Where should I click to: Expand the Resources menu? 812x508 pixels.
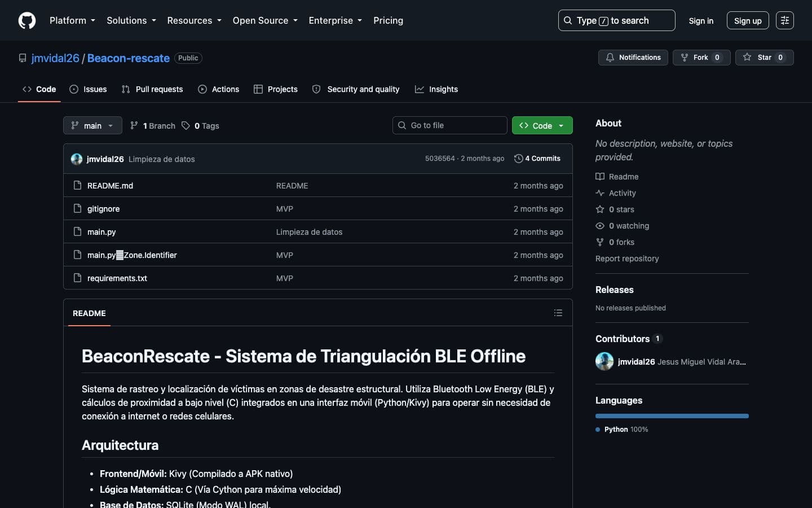click(x=194, y=20)
